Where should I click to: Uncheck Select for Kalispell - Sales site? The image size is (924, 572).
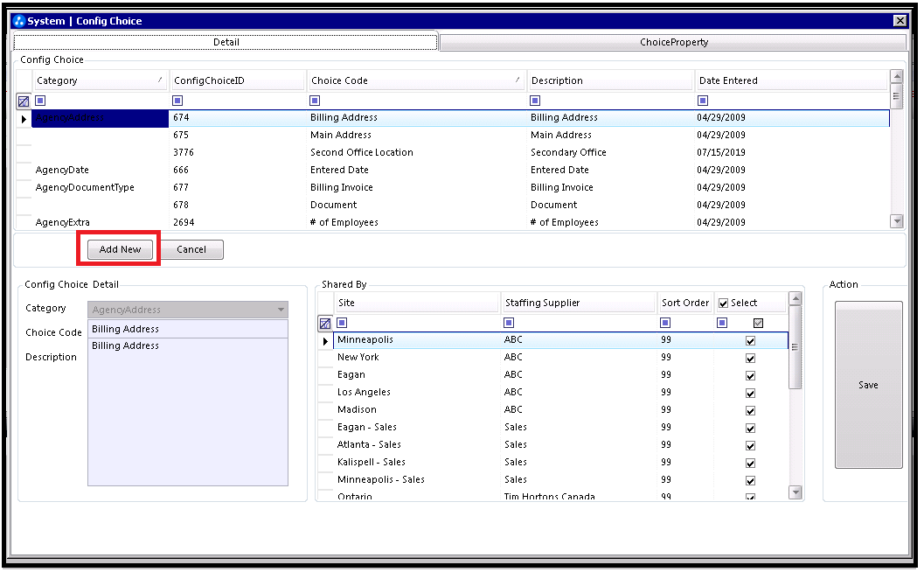pyautogui.click(x=750, y=464)
